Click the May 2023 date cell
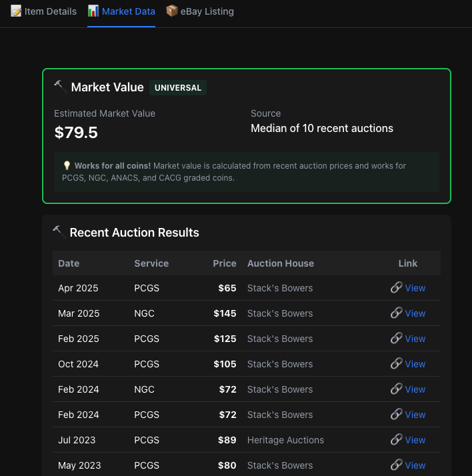Viewport: 472px width, 476px height. (x=79, y=465)
